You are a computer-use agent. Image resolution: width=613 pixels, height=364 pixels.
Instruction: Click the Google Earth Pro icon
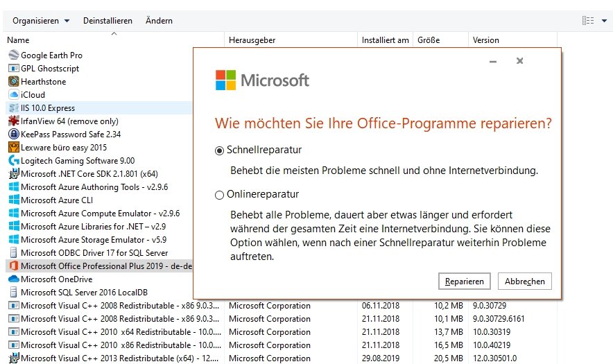(x=14, y=55)
